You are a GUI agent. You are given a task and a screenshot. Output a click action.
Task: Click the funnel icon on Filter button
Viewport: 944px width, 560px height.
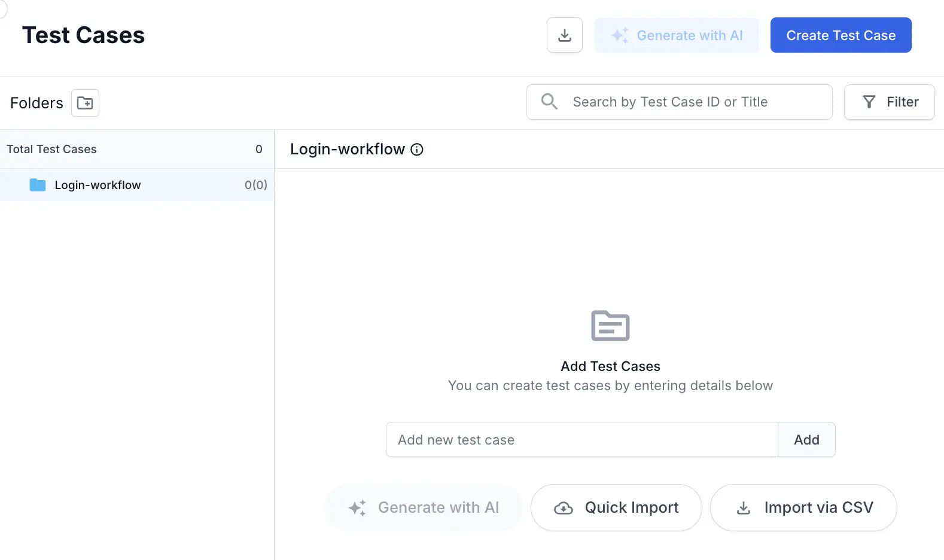(869, 102)
